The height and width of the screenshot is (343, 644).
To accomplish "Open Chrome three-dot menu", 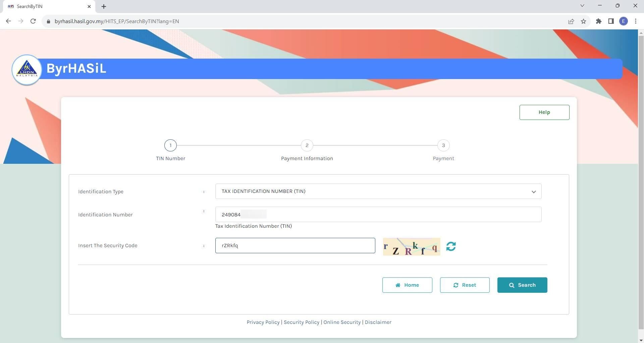I will click(636, 21).
